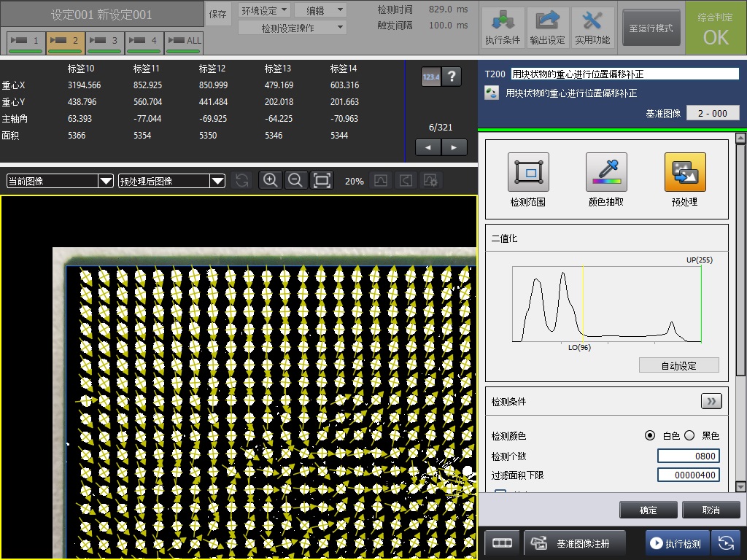Click the 执行检测 run inspection button
This screenshot has height=560, width=747.
(x=676, y=543)
